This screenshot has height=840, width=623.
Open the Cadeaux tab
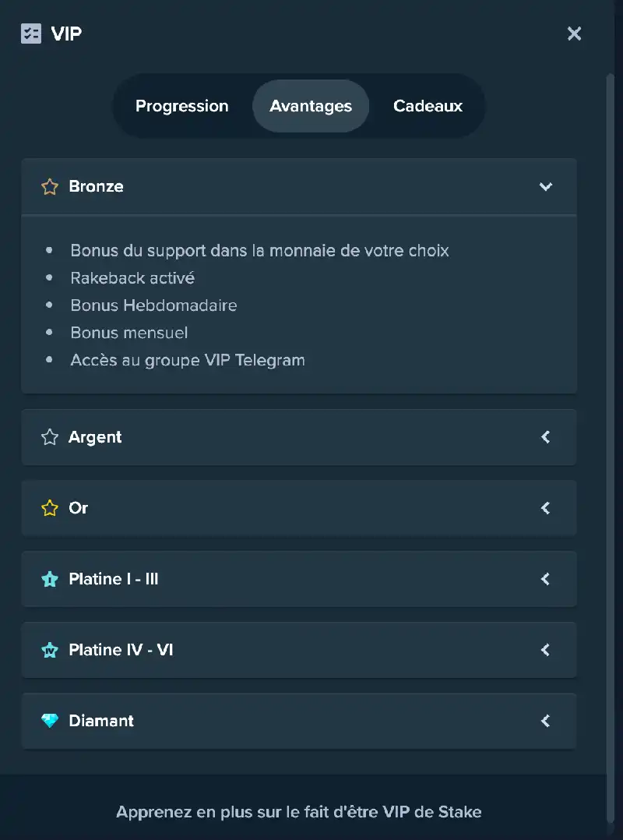[x=428, y=106]
